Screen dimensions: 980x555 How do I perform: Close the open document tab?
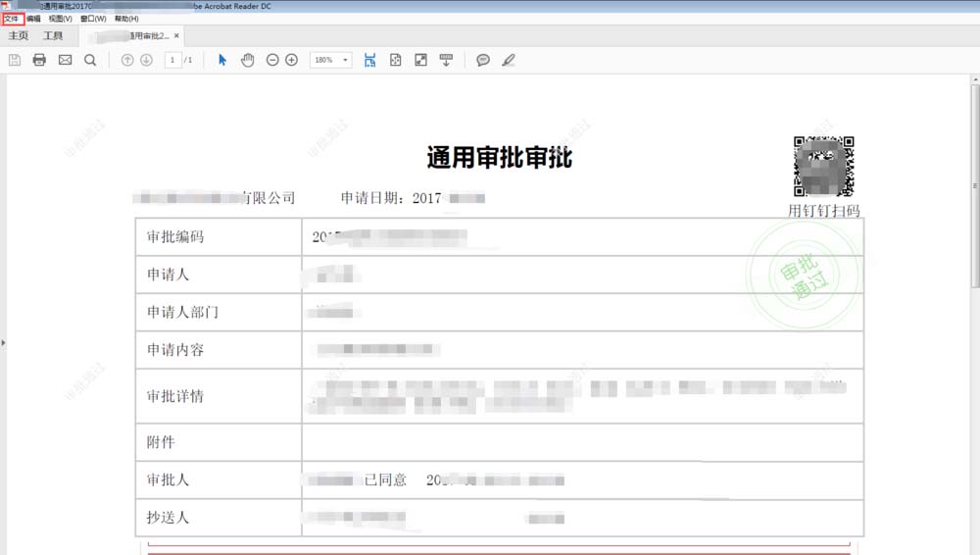tap(176, 35)
